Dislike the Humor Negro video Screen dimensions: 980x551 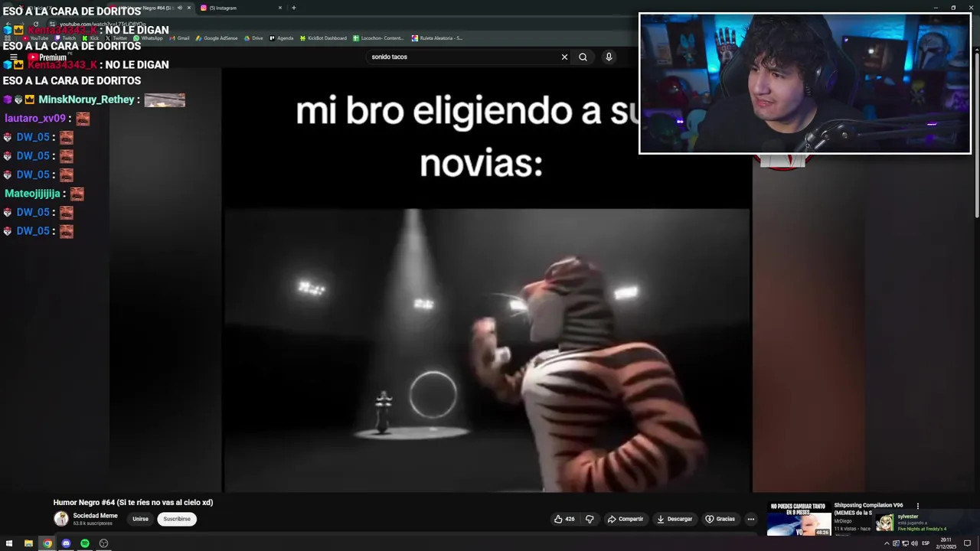pos(590,519)
